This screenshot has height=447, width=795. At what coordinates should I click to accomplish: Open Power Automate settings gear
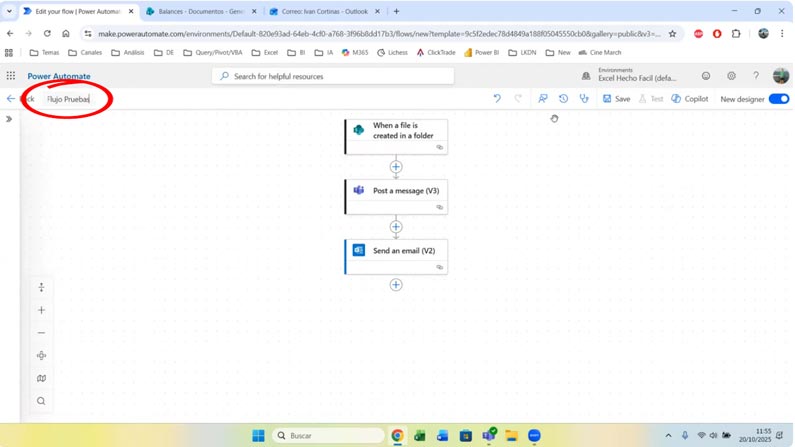[731, 76]
